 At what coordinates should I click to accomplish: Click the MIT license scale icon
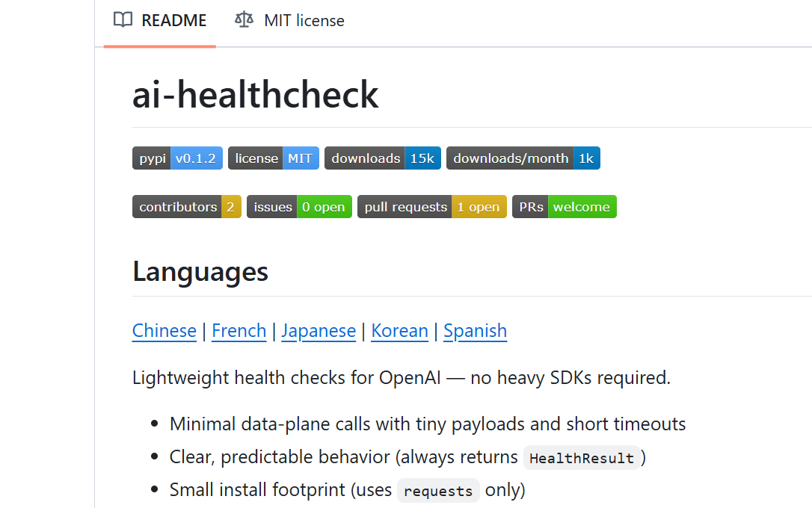click(244, 20)
